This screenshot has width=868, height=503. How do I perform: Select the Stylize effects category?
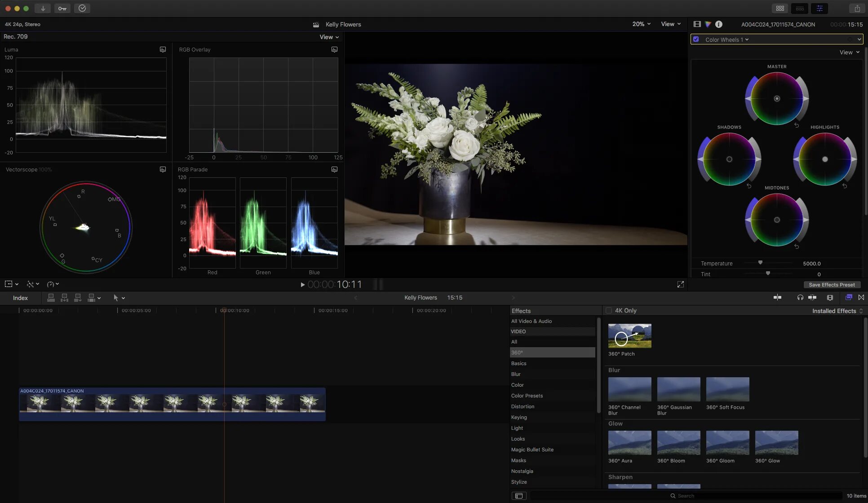(519, 482)
